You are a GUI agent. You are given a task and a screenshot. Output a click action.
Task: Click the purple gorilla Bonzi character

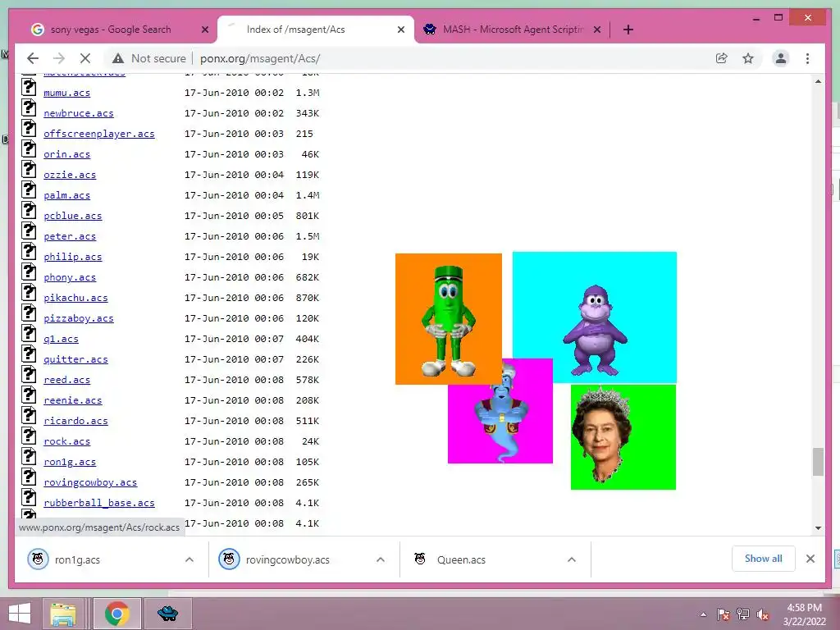[x=595, y=330]
